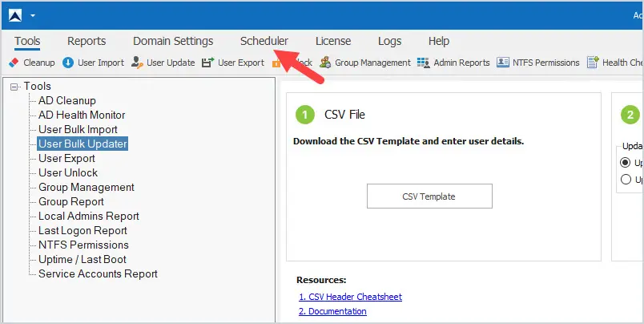Open the Domain Settings tab
Viewport: 644px width, 324px height.
coord(173,41)
